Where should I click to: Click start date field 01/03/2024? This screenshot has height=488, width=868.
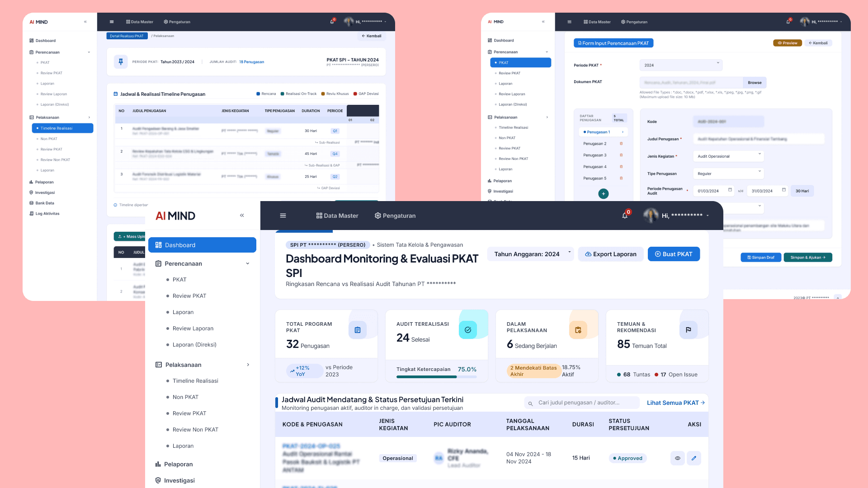click(x=714, y=191)
